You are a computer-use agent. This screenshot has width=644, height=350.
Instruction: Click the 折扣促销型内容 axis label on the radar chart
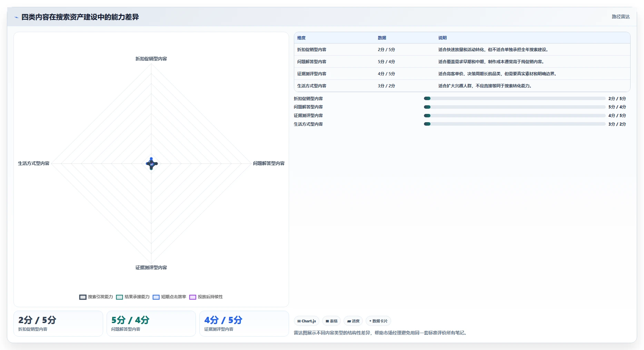[151, 59]
